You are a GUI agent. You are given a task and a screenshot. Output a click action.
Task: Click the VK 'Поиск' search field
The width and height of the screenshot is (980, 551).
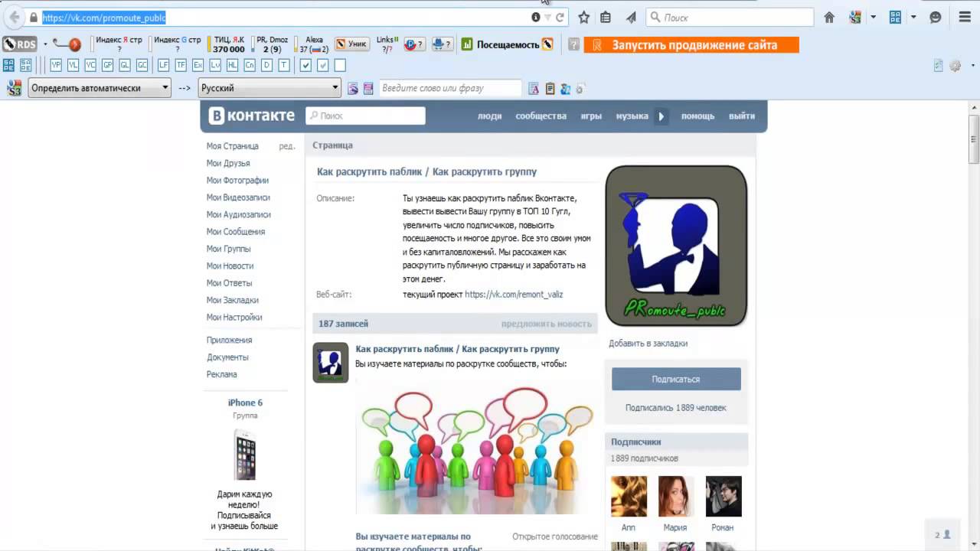tap(366, 116)
